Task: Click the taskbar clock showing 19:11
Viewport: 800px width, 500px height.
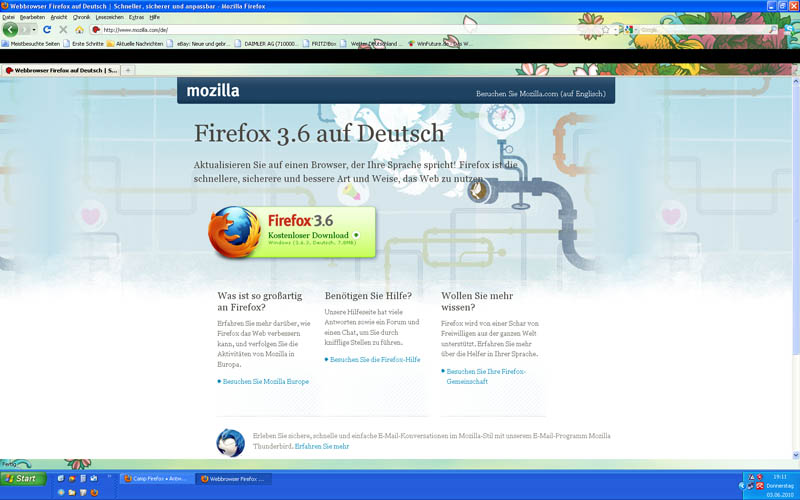Action: coord(780,477)
